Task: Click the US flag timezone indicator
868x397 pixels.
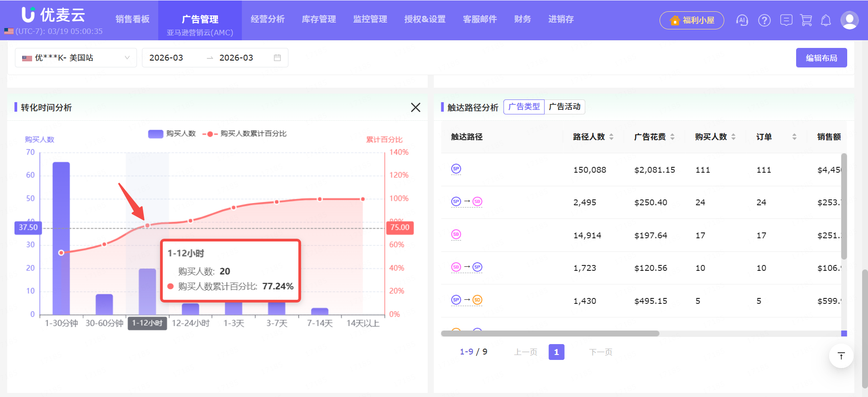Action: [9, 31]
